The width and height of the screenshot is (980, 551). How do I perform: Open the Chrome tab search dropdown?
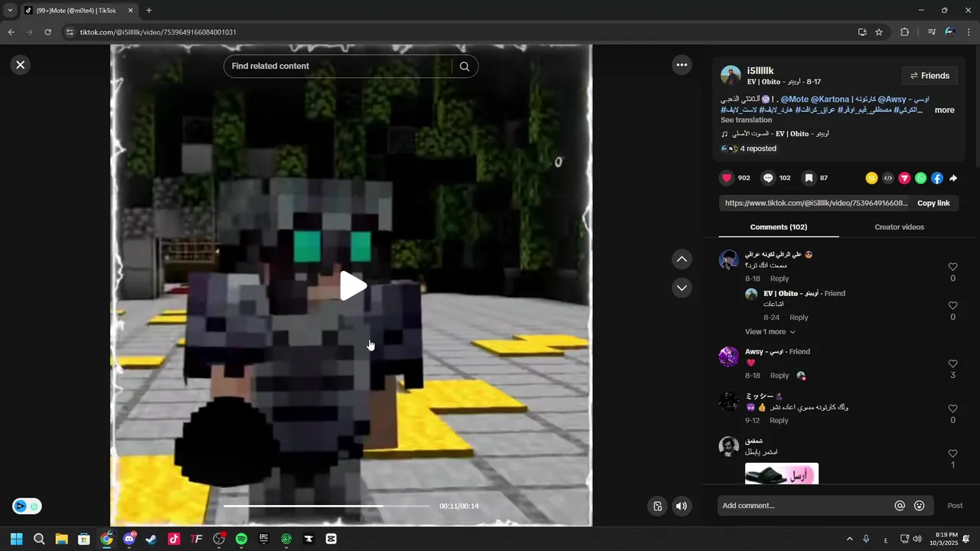10,11
